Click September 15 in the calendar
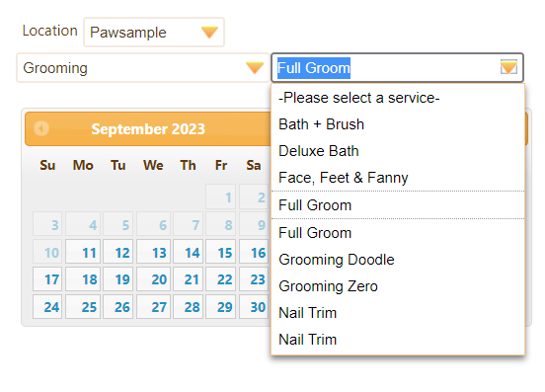Image resolution: width=545 pixels, height=392 pixels. [220, 252]
